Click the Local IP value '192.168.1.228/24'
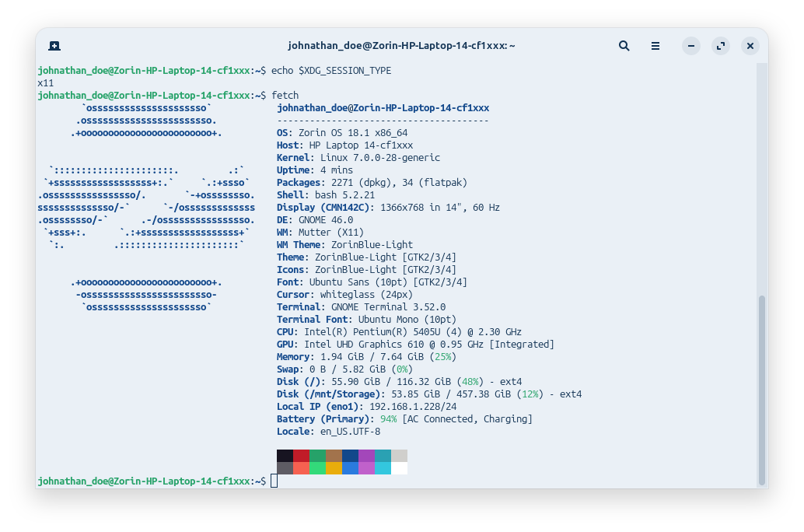 tap(414, 407)
